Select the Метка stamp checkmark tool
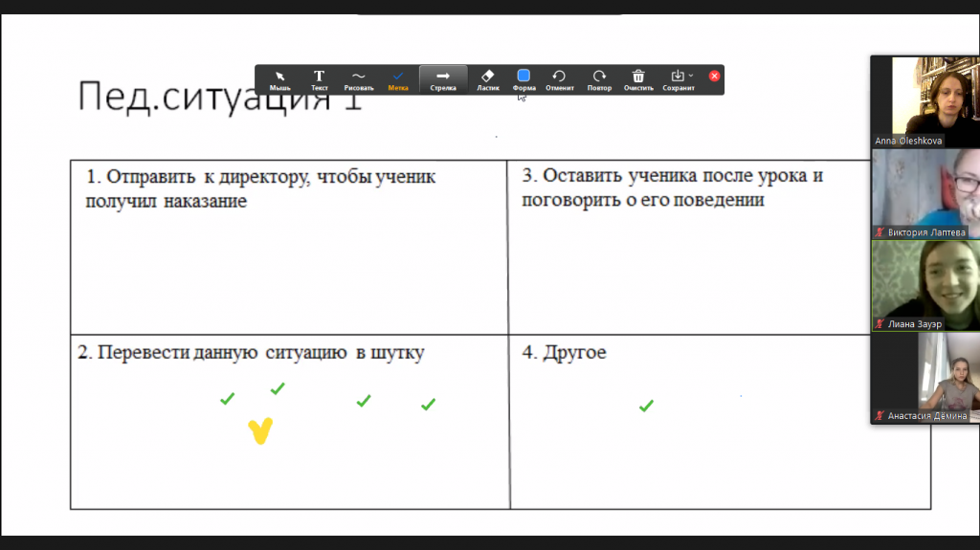This screenshot has width=980, height=550. click(x=398, y=79)
